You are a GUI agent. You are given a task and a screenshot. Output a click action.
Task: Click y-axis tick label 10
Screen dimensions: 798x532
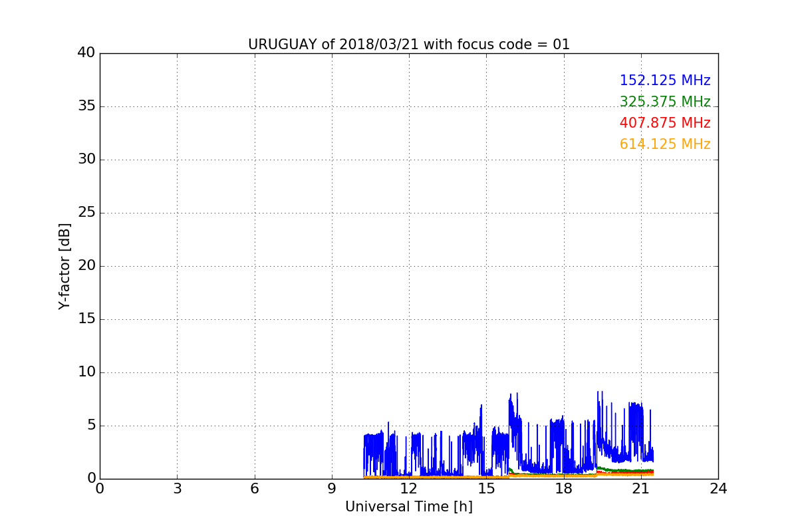(x=86, y=372)
